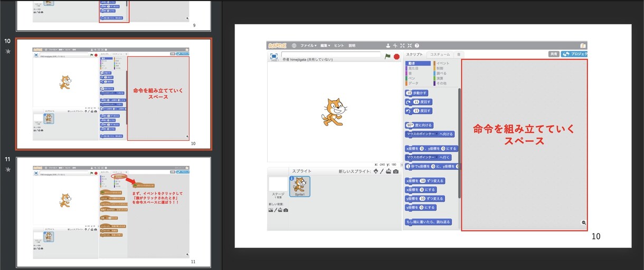Click the 10 value in 歩動かす block
This screenshot has height=270, width=644.
click(x=409, y=93)
